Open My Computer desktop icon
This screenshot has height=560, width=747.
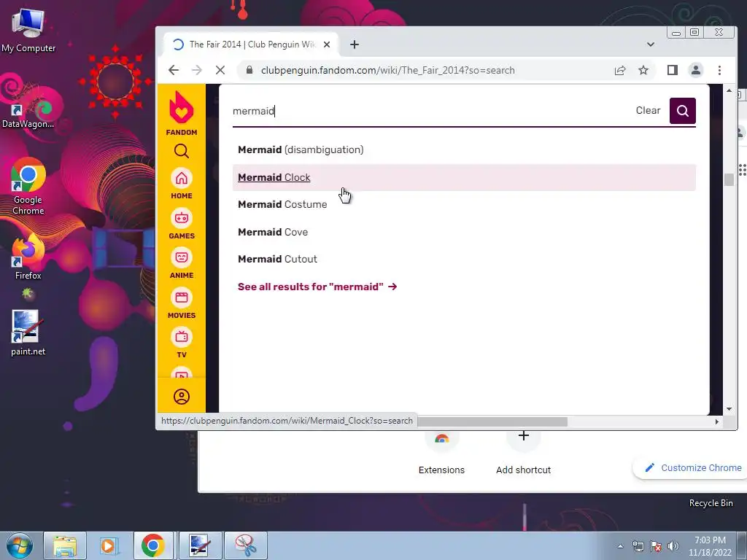[x=28, y=31]
